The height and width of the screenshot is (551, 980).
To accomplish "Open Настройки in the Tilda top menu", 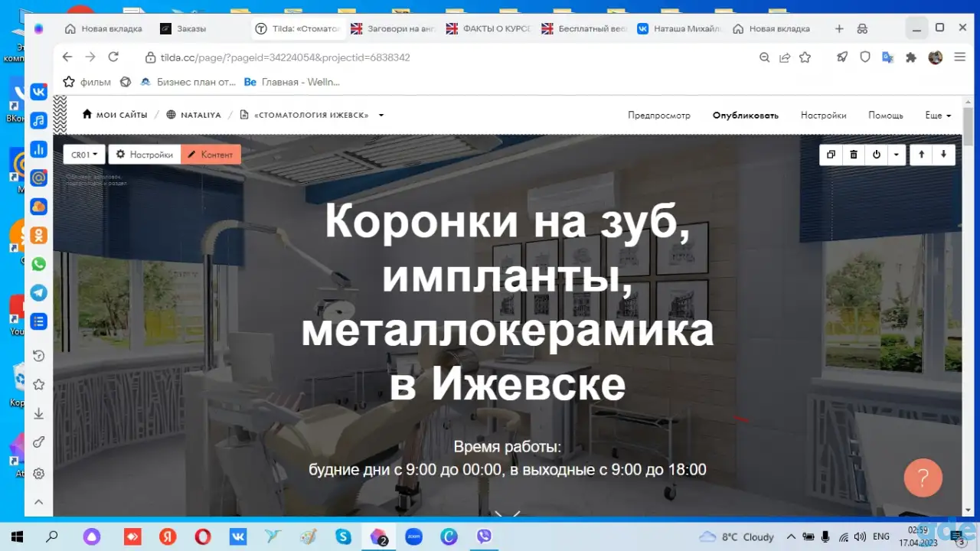I will point(824,116).
